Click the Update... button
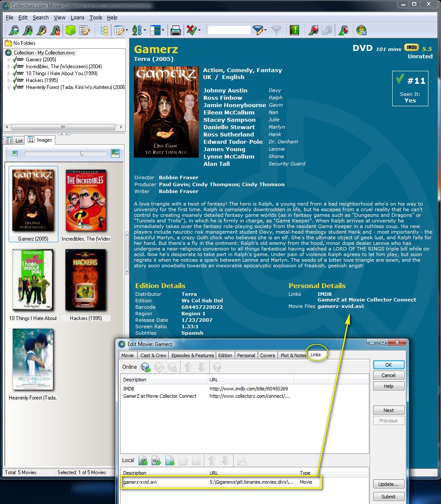 tap(389, 484)
